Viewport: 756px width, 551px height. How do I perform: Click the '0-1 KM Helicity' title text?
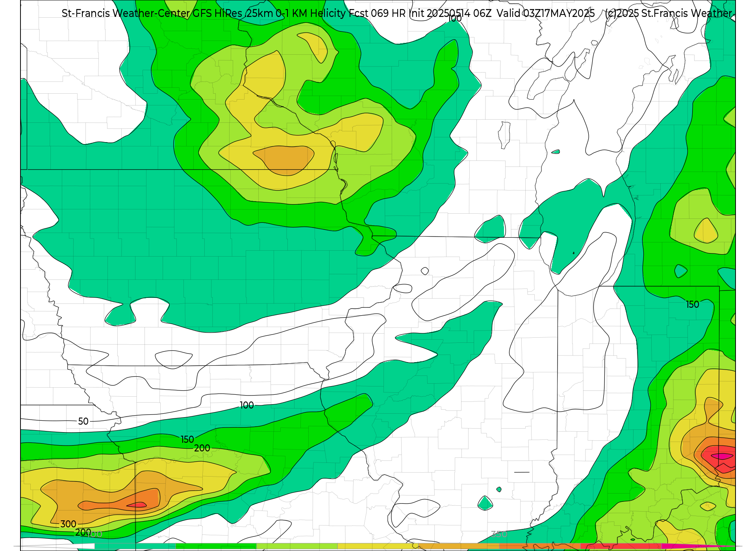coord(311,13)
